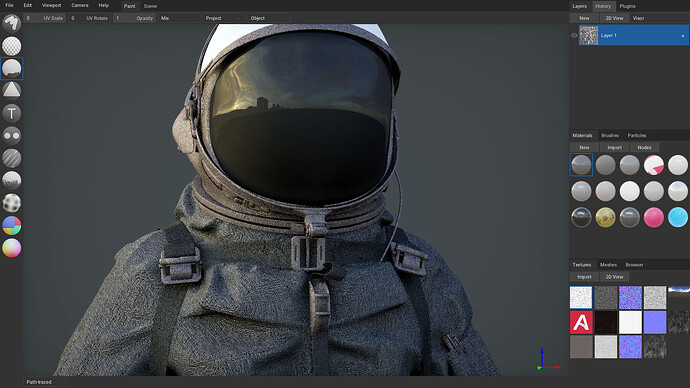Switch to the Paint workspace tab

pyautogui.click(x=129, y=6)
